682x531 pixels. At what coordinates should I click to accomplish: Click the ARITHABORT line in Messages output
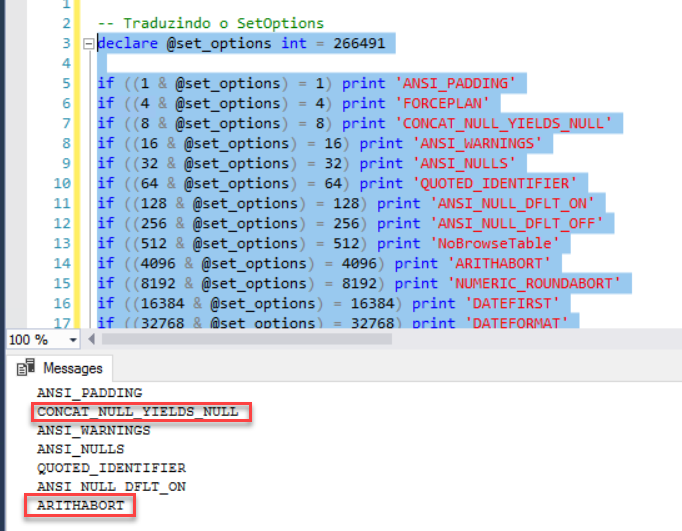point(81,506)
